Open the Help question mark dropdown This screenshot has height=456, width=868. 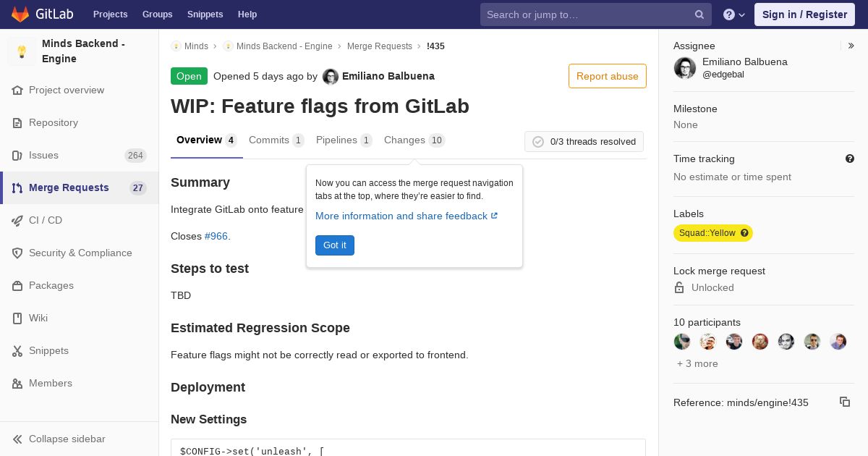point(733,14)
